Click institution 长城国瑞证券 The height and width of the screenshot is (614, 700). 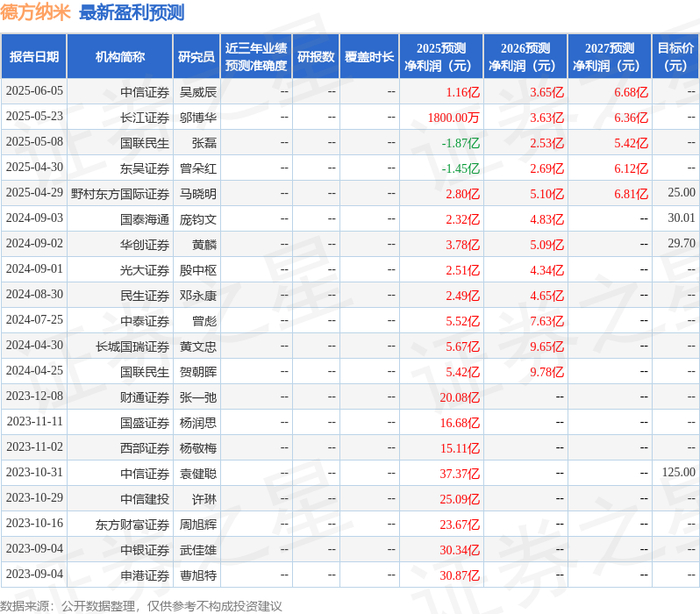pyautogui.click(x=133, y=347)
